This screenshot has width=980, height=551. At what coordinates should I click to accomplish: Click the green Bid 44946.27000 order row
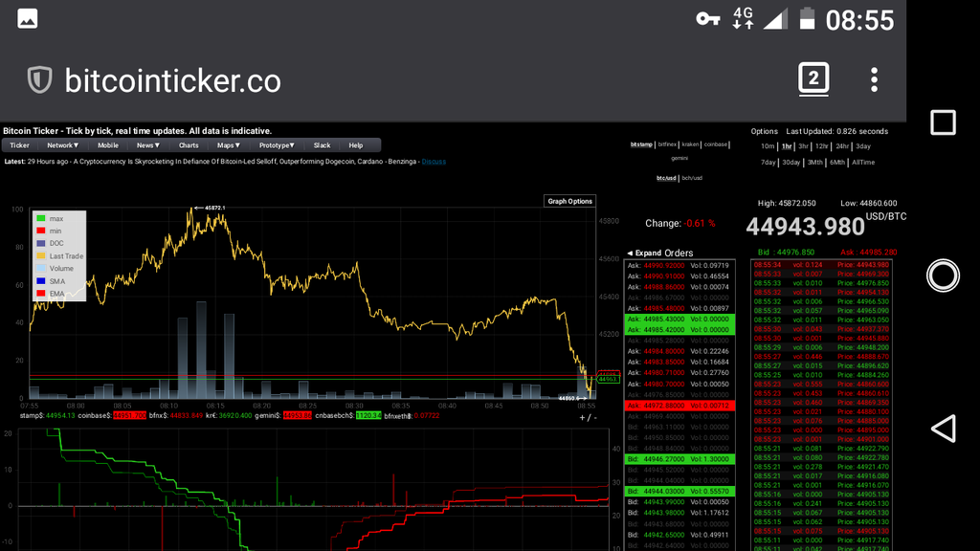click(679, 459)
